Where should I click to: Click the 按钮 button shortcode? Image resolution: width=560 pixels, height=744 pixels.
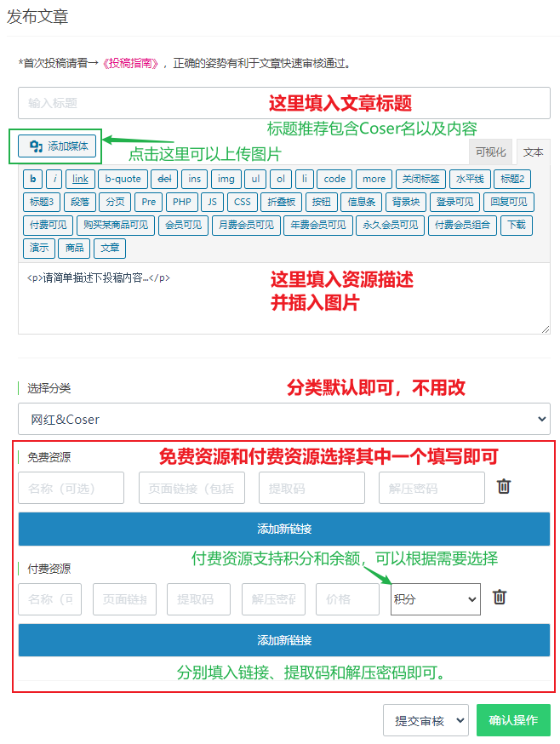click(322, 202)
